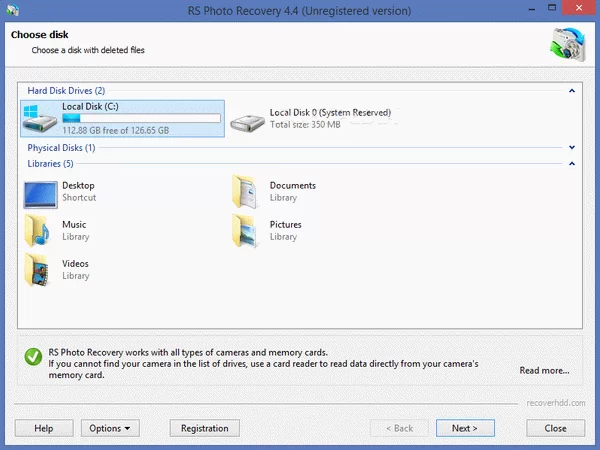
Task: Select the "Local Disk (C:)" label
Action: point(90,107)
